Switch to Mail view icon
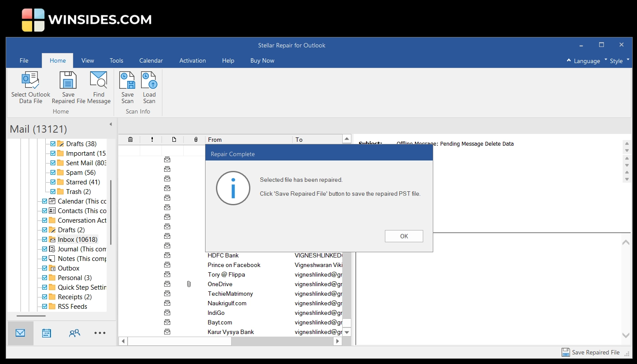Image resolution: width=637 pixels, height=364 pixels. (x=20, y=333)
